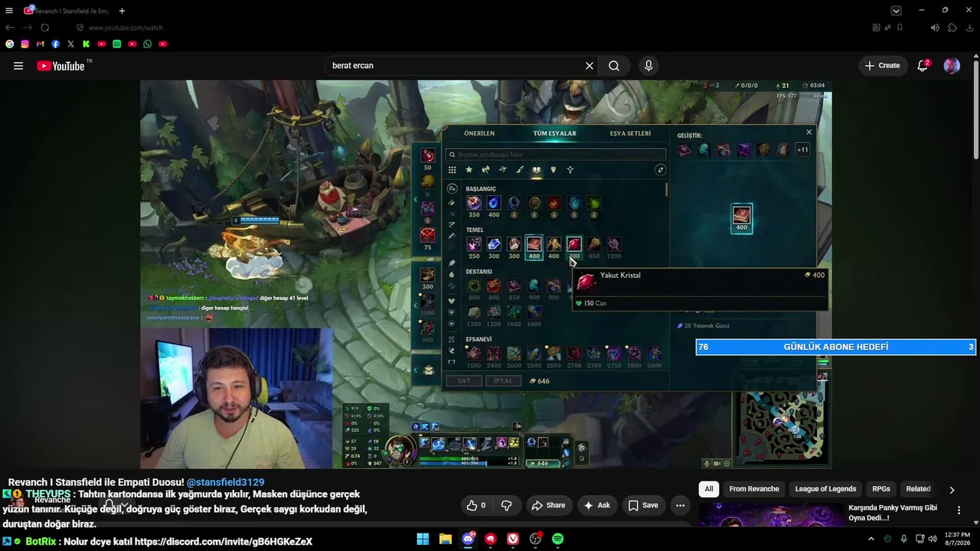980x551 pixels.
Task: Toggle the fighter axe category filter
Action: pyautogui.click(x=485, y=170)
